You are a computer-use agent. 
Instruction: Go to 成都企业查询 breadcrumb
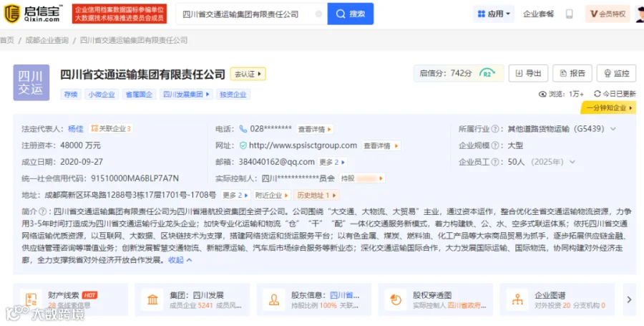point(47,40)
